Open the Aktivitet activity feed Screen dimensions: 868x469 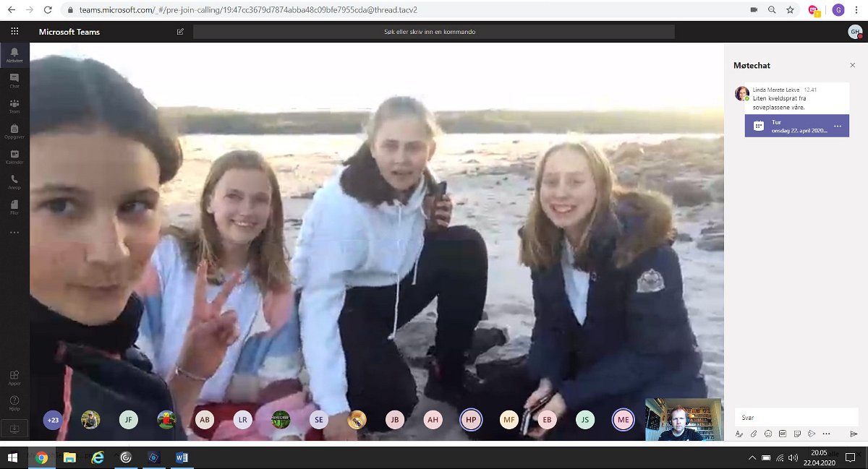click(x=14, y=55)
